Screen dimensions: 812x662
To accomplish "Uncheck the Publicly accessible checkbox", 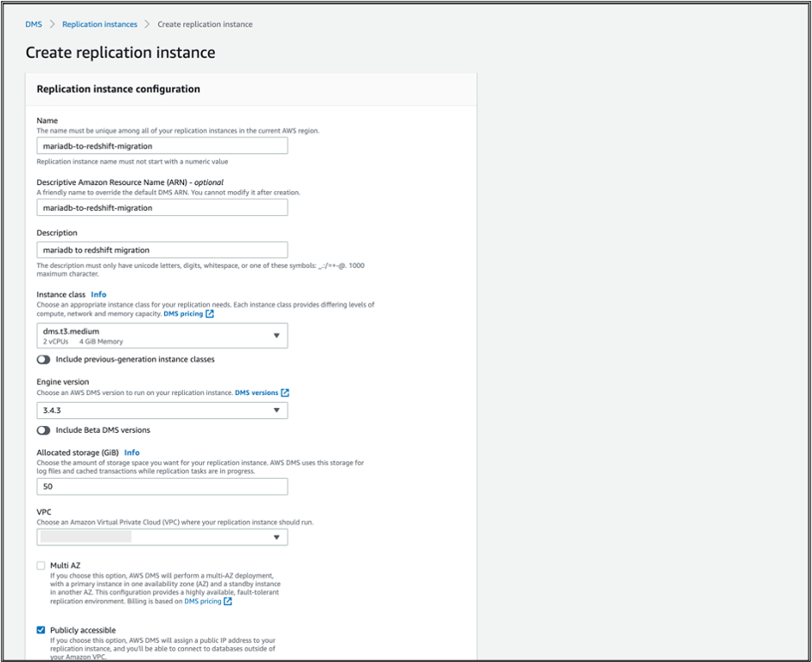I will pos(40,630).
